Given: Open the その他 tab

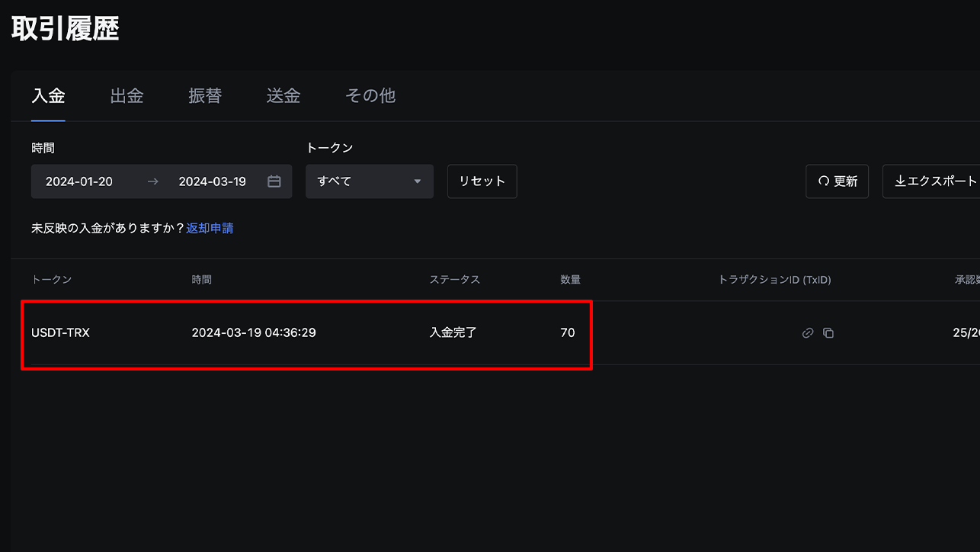Looking at the screenshot, I should 370,96.
